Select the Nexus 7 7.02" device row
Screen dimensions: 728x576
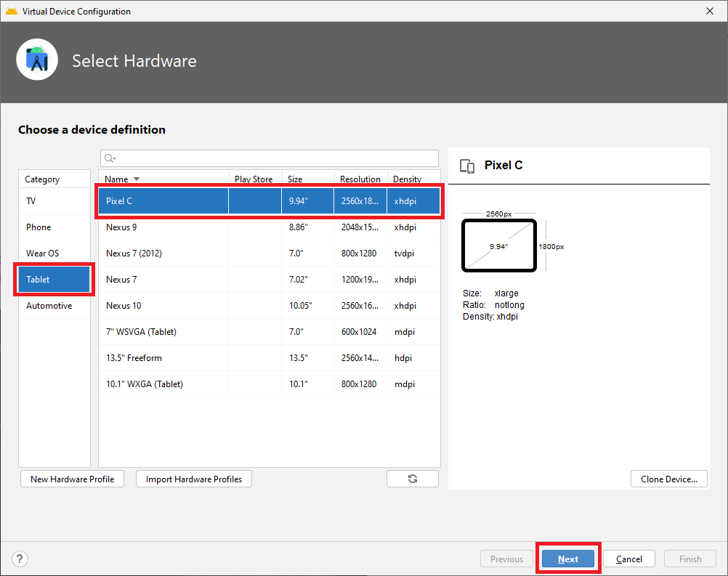[270, 280]
